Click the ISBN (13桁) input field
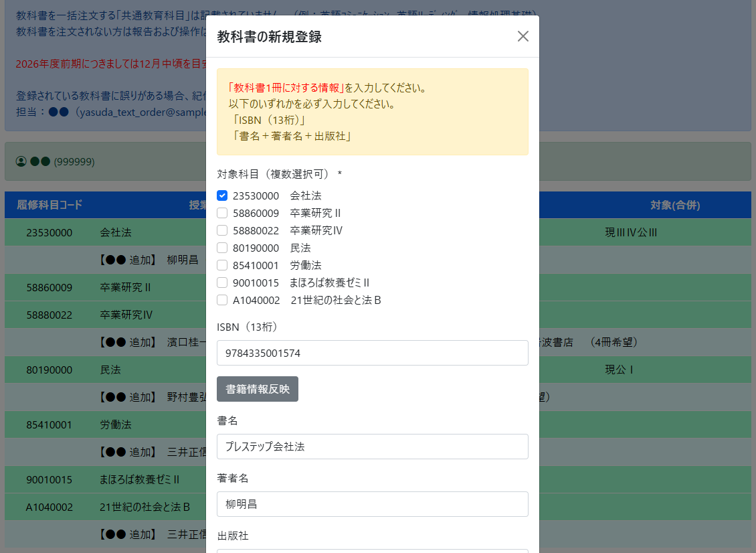756x553 pixels. point(373,353)
